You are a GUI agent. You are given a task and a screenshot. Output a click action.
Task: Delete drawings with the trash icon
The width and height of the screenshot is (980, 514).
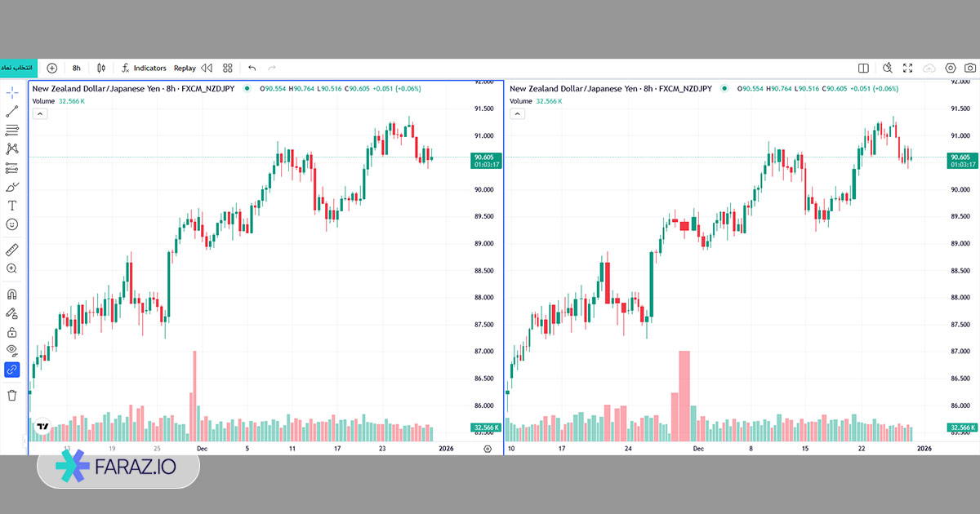(12, 395)
